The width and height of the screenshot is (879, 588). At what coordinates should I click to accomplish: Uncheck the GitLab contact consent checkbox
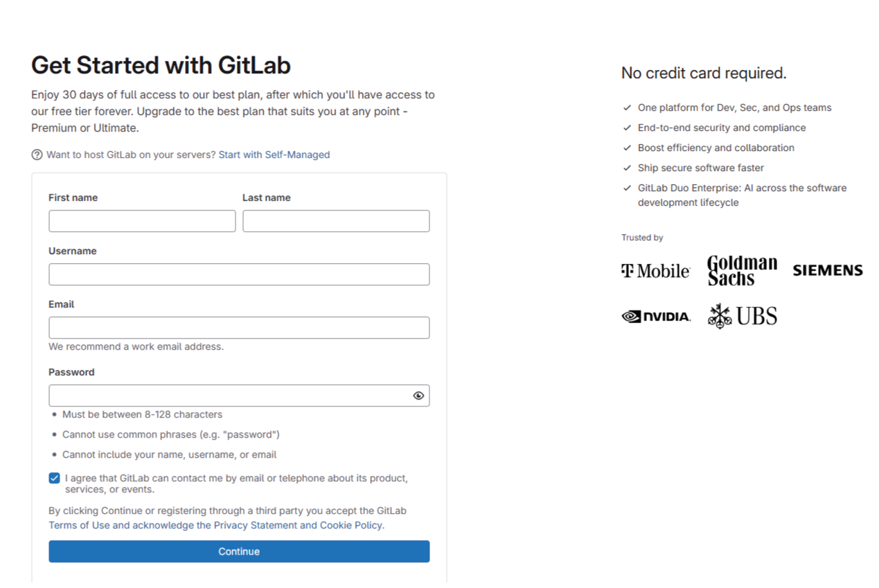(x=55, y=478)
